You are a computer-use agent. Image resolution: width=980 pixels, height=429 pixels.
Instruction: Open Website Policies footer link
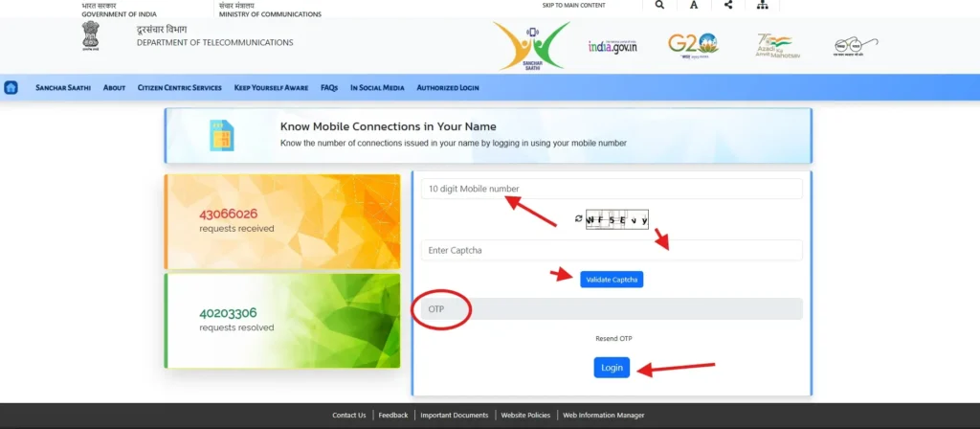[x=525, y=416]
